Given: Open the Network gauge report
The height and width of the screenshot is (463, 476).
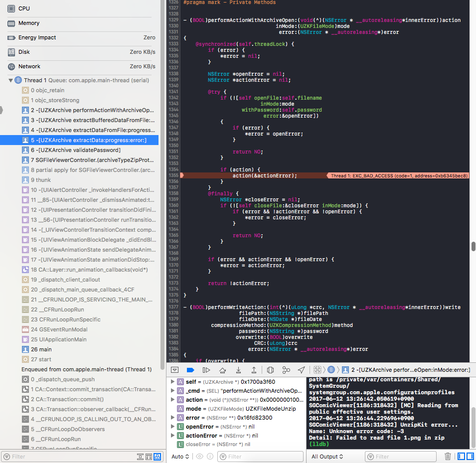Looking at the screenshot, I should tap(79, 66).
